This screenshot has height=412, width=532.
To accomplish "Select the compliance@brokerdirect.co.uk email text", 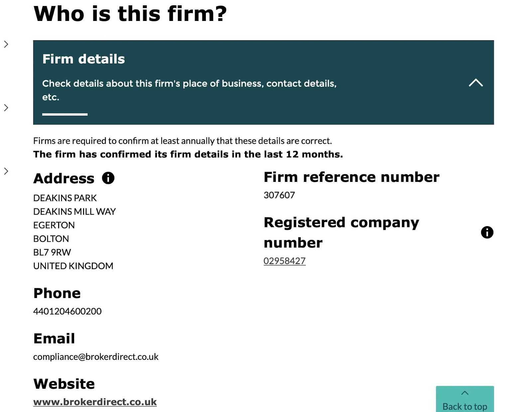I will tap(96, 356).
